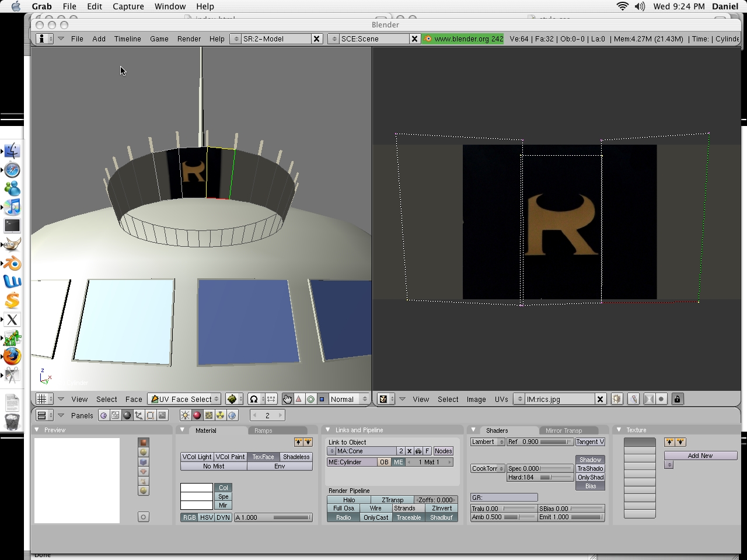Show Texture buttons leopard-skin icon
The height and width of the screenshot is (560, 747).
pyautogui.click(x=209, y=415)
